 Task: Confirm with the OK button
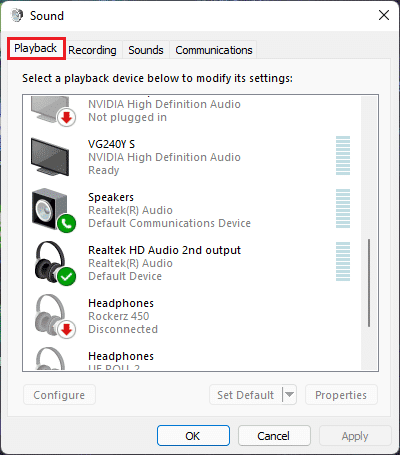point(193,435)
